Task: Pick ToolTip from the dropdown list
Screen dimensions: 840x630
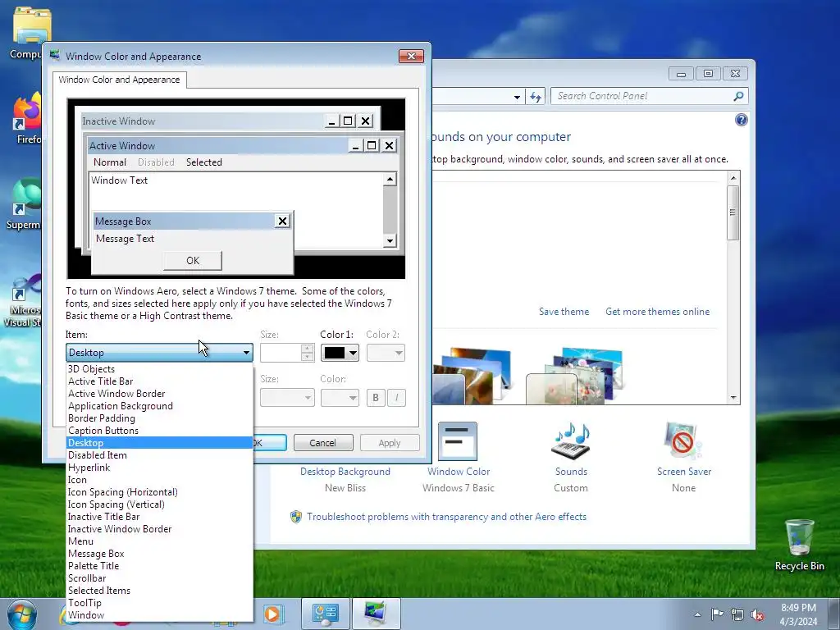Action: [159, 603]
